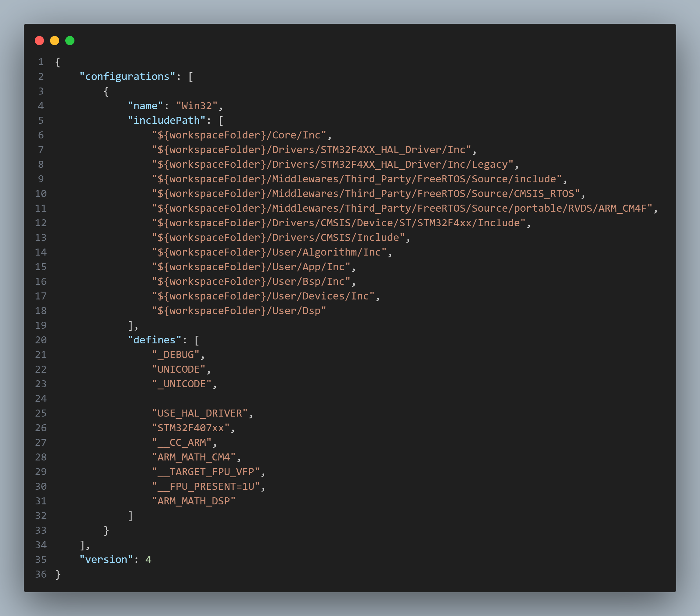
Task: Select the "configurations" key name
Action: 127,76
